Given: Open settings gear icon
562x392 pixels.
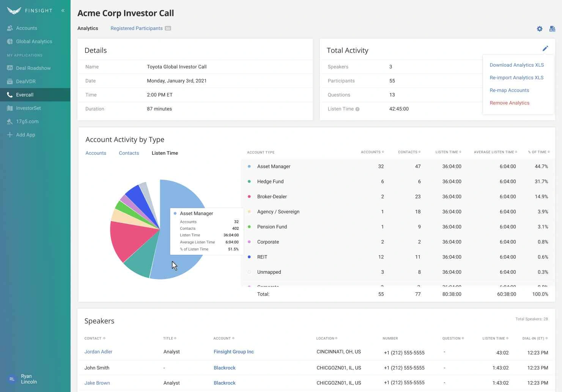Looking at the screenshot, I should [x=540, y=29].
